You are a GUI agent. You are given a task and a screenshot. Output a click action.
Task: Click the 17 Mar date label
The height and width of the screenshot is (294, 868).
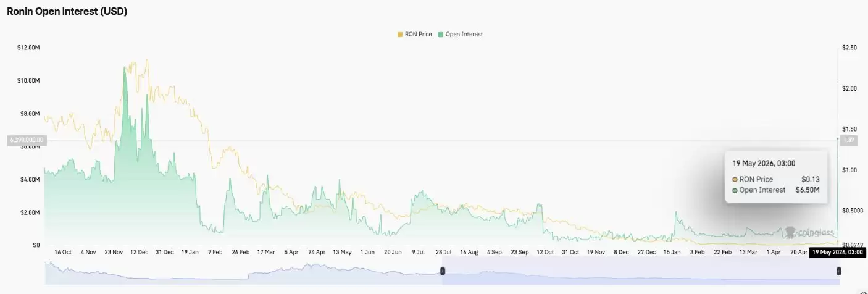pos(266,252)
